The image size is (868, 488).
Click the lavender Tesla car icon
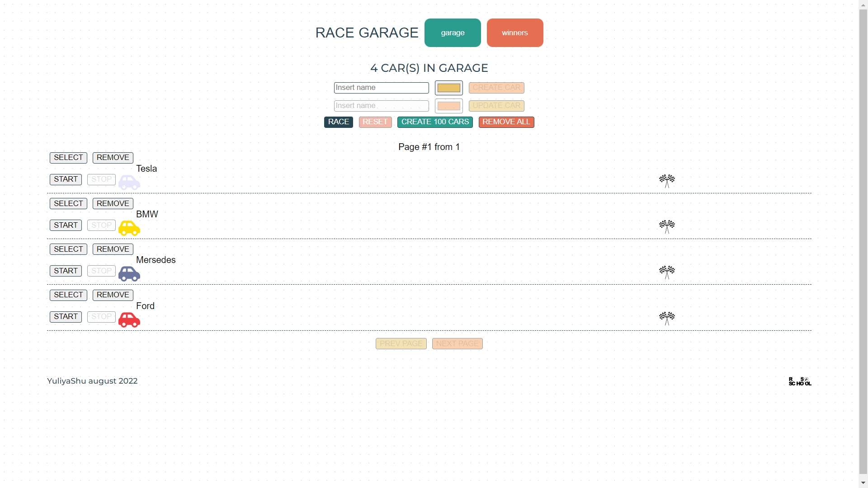click(x=129, y=183)
